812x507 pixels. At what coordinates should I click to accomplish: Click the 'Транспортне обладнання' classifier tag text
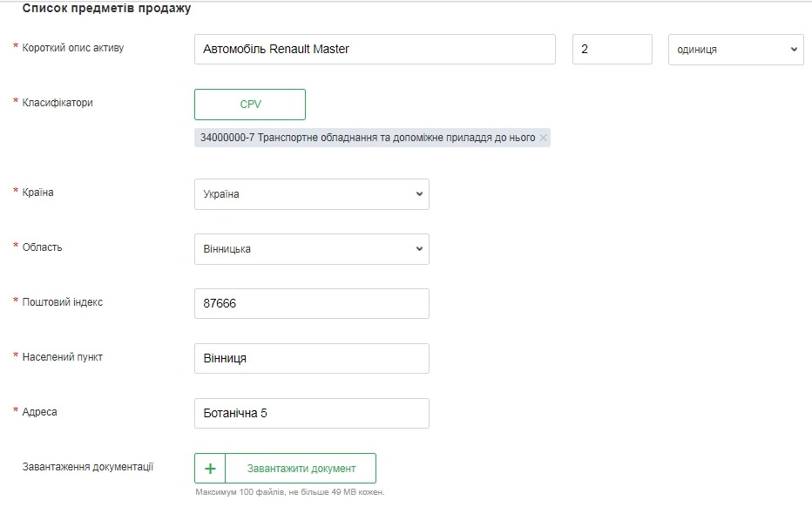point(366,138)
